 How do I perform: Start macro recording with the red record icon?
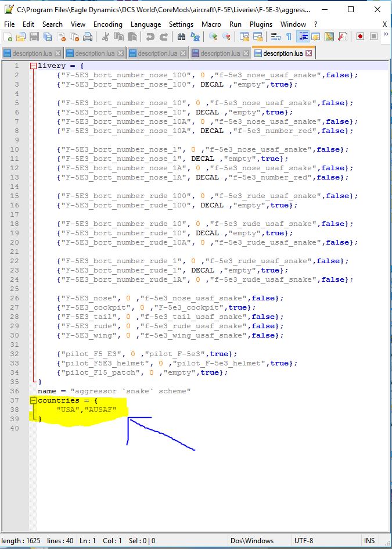click(360, 37)
